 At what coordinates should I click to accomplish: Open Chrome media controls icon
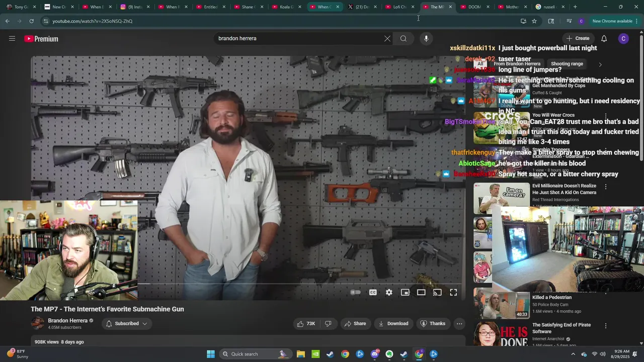(x=569, y=21)
